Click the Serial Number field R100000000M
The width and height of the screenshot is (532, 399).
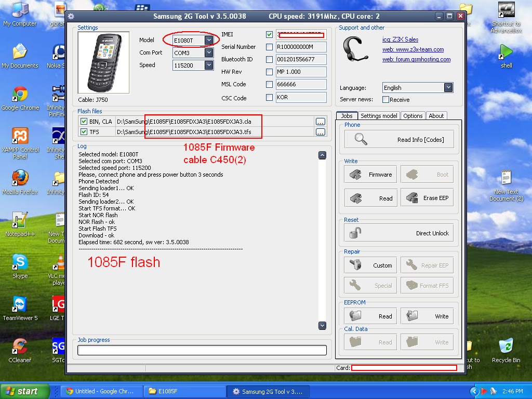click(301, 47)
